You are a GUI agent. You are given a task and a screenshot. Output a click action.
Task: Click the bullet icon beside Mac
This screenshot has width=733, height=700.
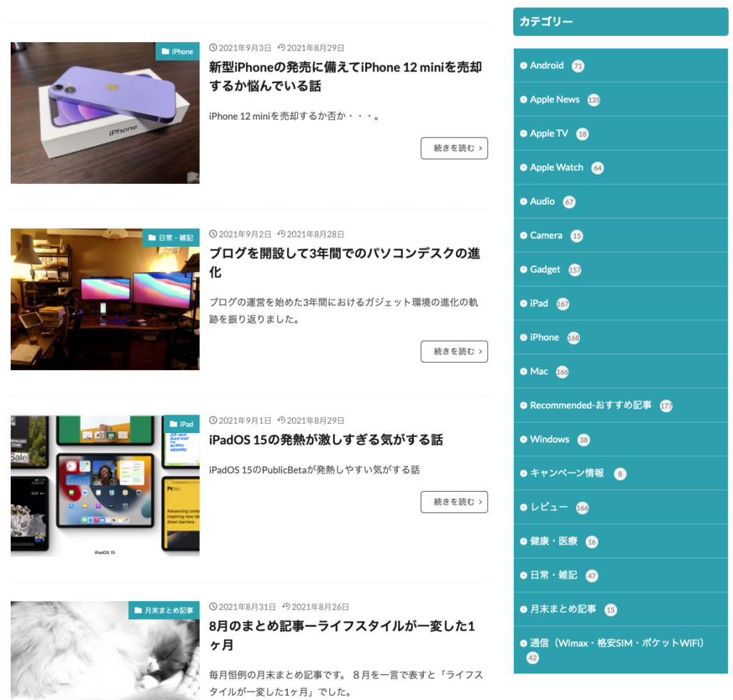pos(523,371)
